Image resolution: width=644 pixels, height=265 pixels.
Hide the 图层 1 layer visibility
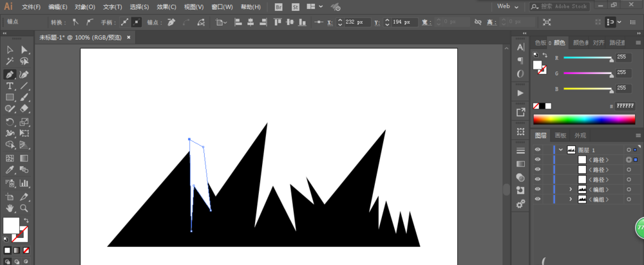coord(538,149)
